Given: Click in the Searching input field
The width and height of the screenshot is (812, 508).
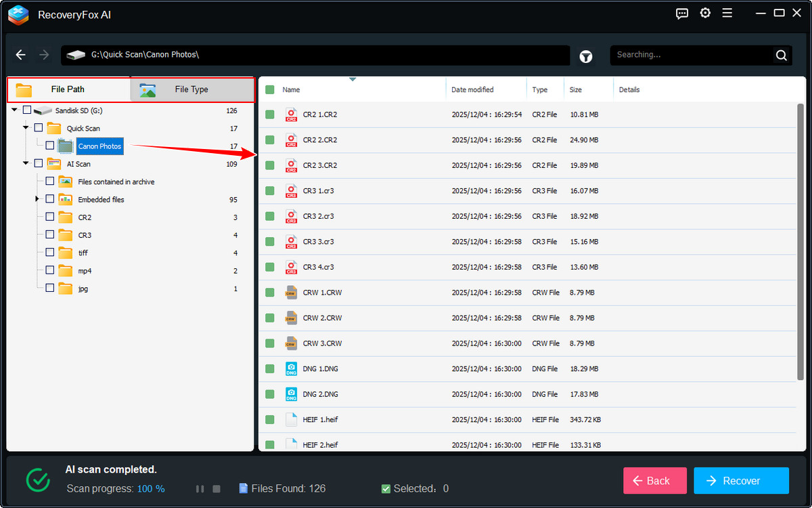Looking at the screenshot, I should (x=690, y=55).
